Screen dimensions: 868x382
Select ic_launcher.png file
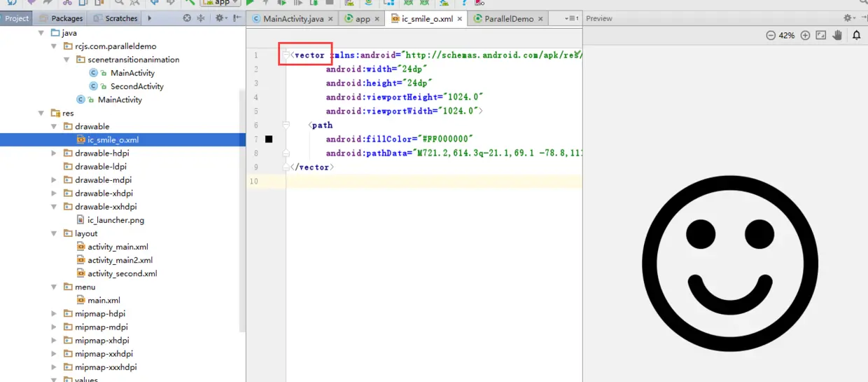[x=115, y=220]
